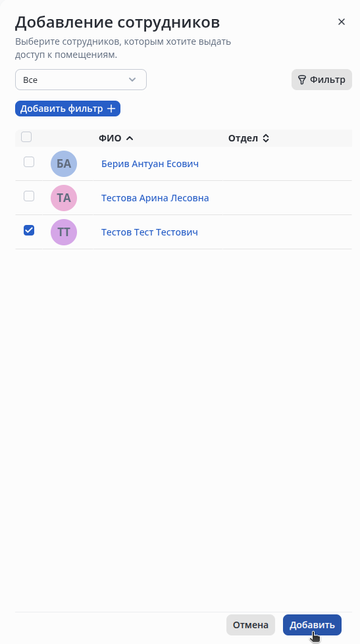Click the ТТ avatar for Тестов Тест
The height and width of the screenshot is (644, 360).
64,232
